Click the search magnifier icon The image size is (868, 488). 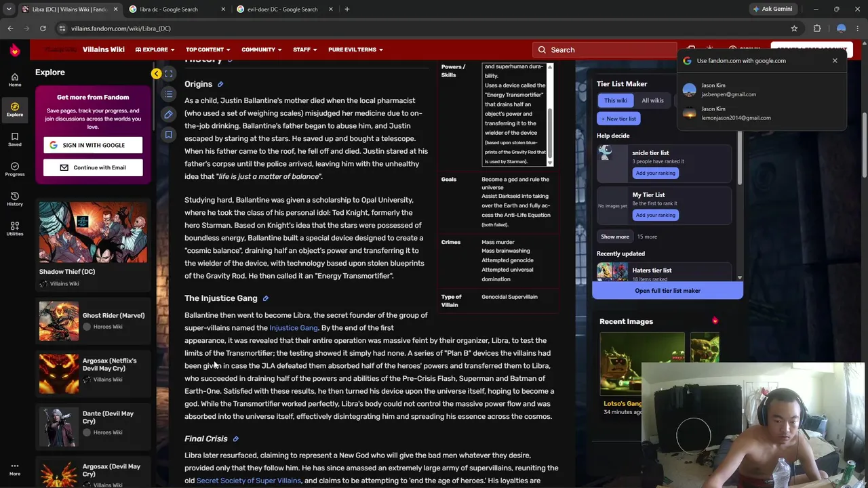coord(541,49)
